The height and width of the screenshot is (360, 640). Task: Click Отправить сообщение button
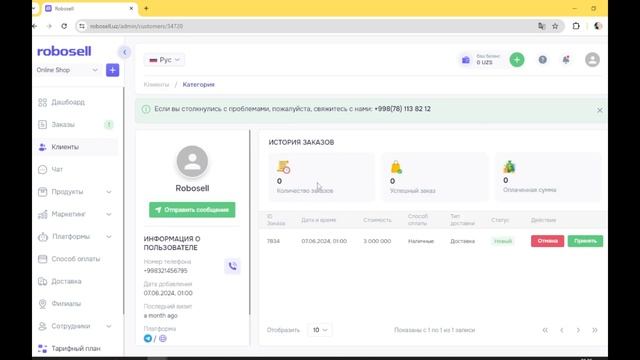pyautogui.click(x=192, y=210)
